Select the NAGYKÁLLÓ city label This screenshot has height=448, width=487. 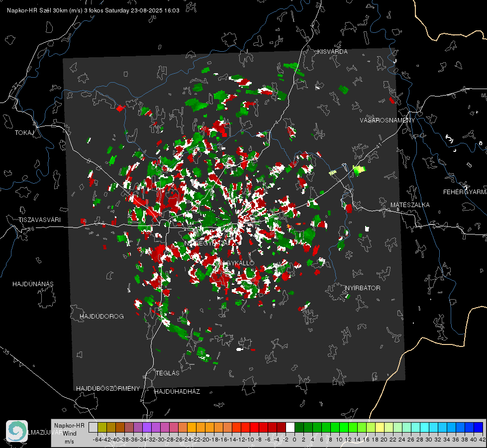[235, 263]
